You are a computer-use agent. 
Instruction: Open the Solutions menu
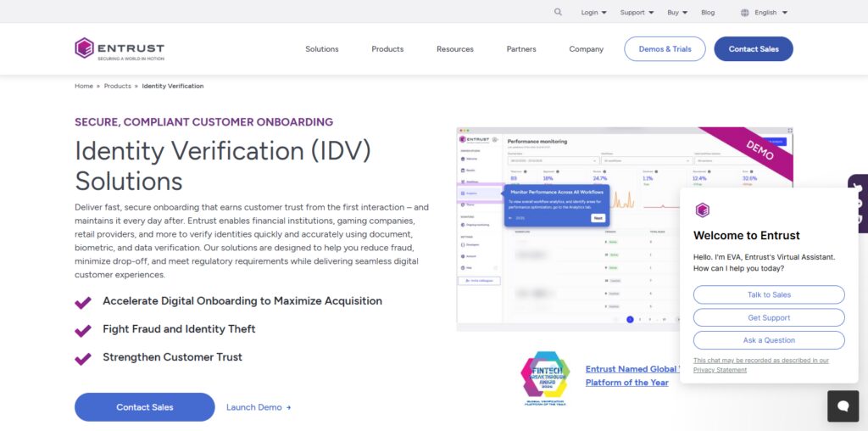pyautogui.click(x=321, y=48)
